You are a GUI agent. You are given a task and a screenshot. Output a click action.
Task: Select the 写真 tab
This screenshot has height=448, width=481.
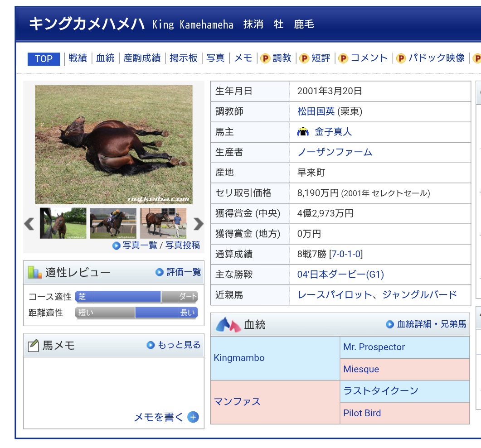click(x=215, y=58)
